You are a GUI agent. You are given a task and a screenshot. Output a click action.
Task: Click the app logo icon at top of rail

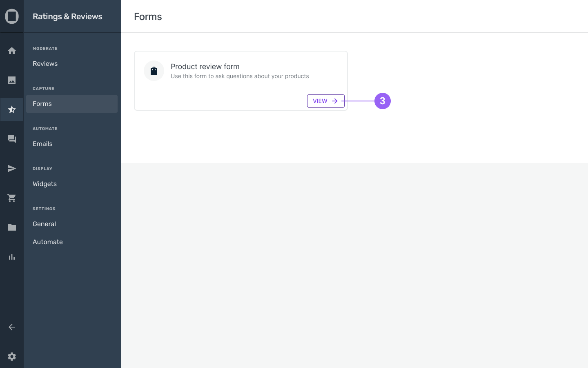pyautogui.click(x=12, y=16)
